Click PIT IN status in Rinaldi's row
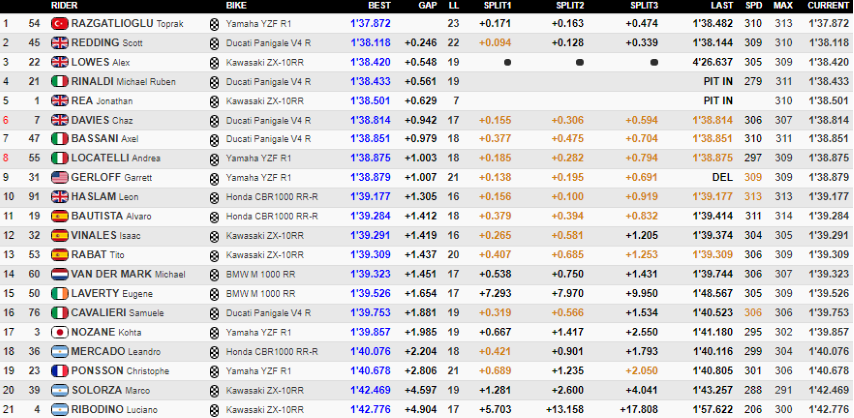This screenshot has width=854, height=418. (718, 81)
